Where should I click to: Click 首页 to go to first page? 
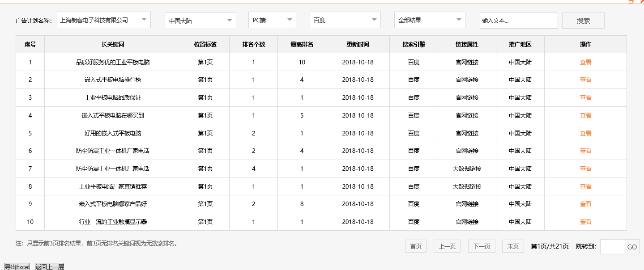(415, 246)
